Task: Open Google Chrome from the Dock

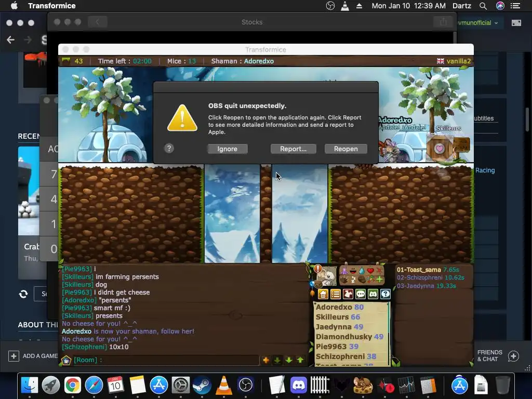Action: tap(72, 385)
